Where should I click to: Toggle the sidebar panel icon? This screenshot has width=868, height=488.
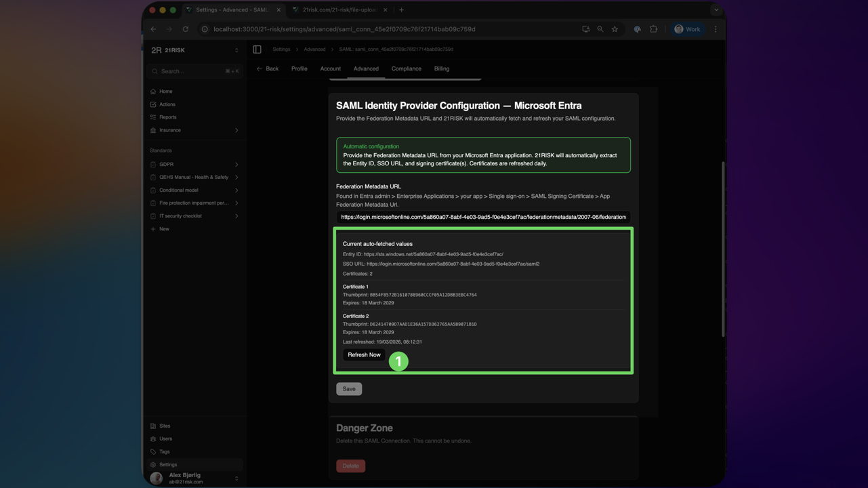pyautogui.click(x=257, y=49)
